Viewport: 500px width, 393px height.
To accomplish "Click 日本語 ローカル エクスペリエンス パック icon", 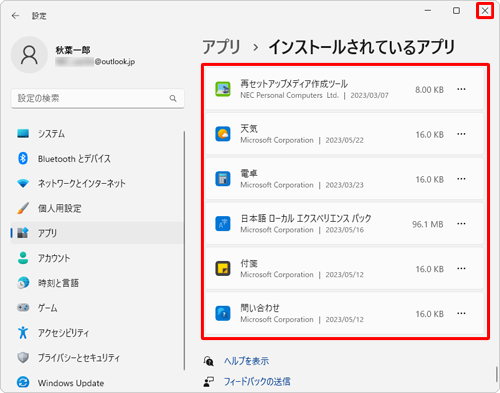I will [x=223, y=224].
